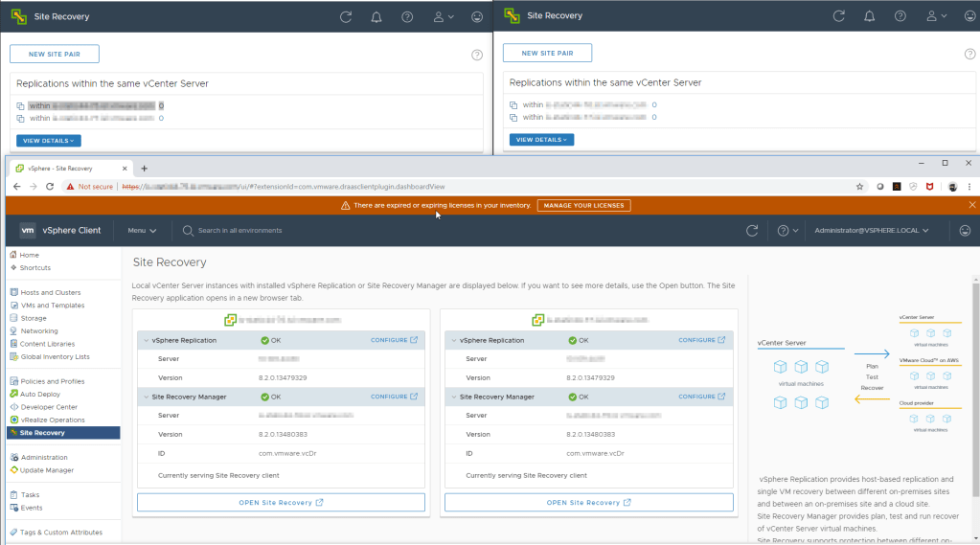The image size is (980, 545).
Task: Collapse Site Recovery Manager section in right card
Action: point(453,397)
